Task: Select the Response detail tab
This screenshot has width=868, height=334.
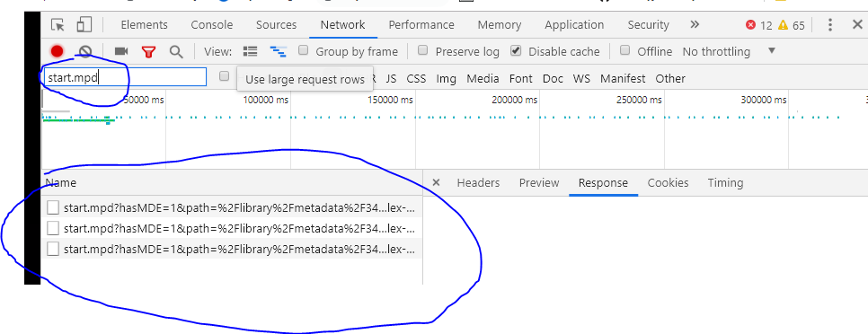Action: pos(604,182)
